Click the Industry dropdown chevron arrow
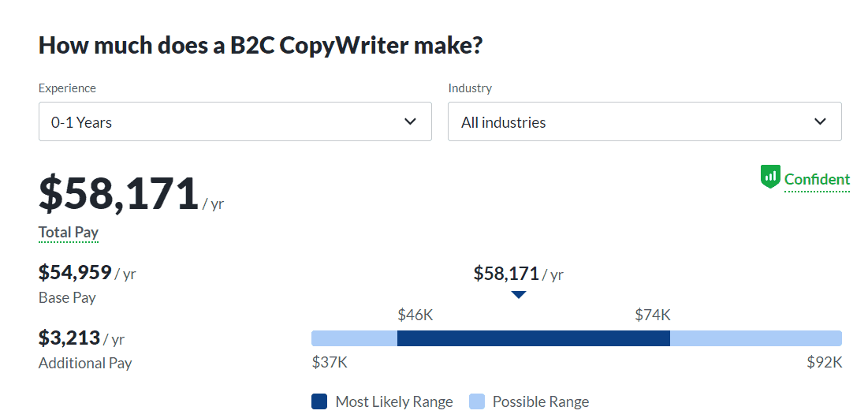The width and height of the screenshot is (868, 418). pyautogui.click(x=820, y=121)
